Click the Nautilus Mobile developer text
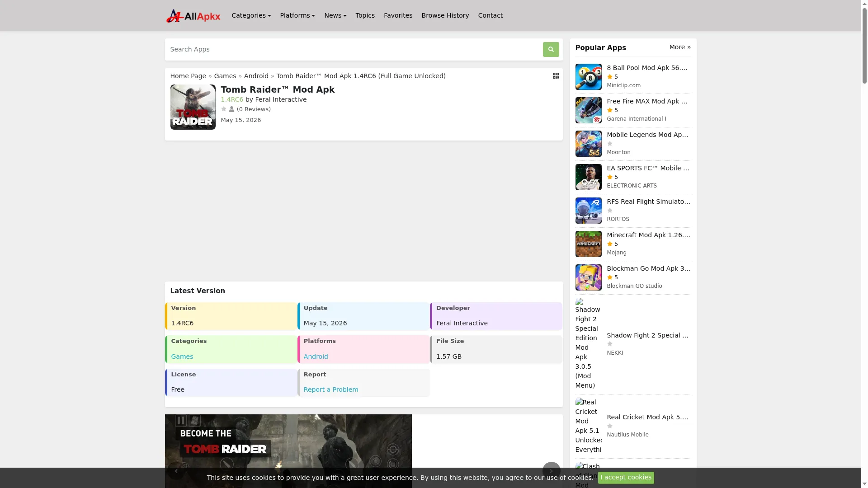This screenshot has height=488, width=868. tap(627, 435)
